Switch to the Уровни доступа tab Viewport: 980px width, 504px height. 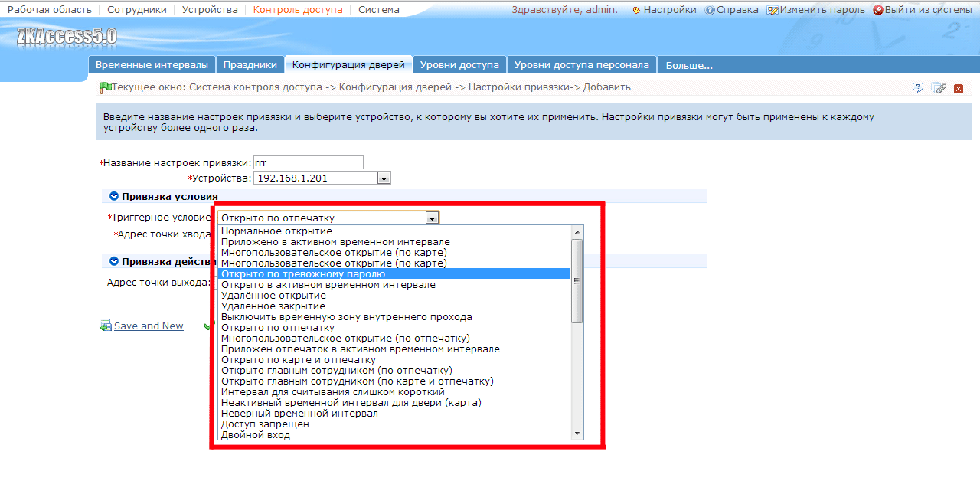tap(459, 65)
